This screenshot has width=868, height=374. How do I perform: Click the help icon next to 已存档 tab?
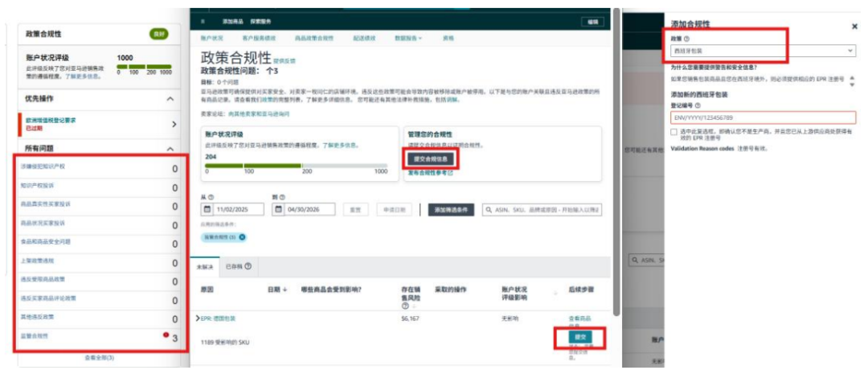(248, 266)
